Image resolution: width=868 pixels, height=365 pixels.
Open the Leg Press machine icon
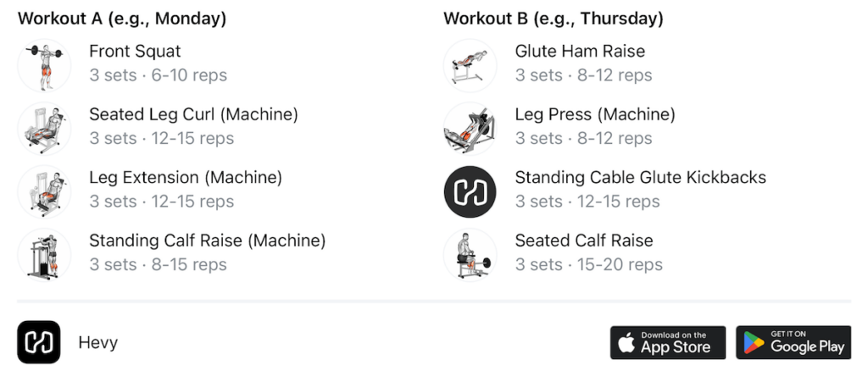[x=470, y=129]
